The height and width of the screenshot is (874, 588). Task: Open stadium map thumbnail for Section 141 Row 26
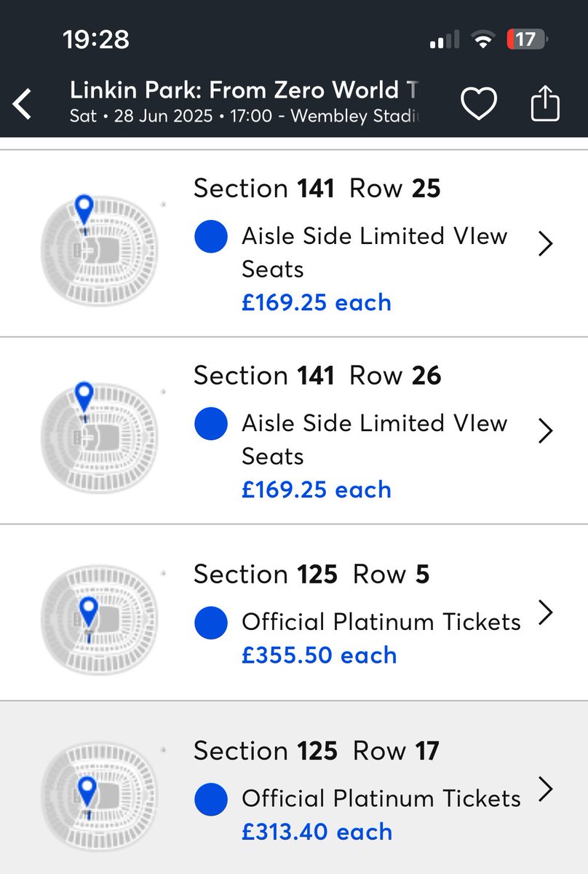click(98, 437)
